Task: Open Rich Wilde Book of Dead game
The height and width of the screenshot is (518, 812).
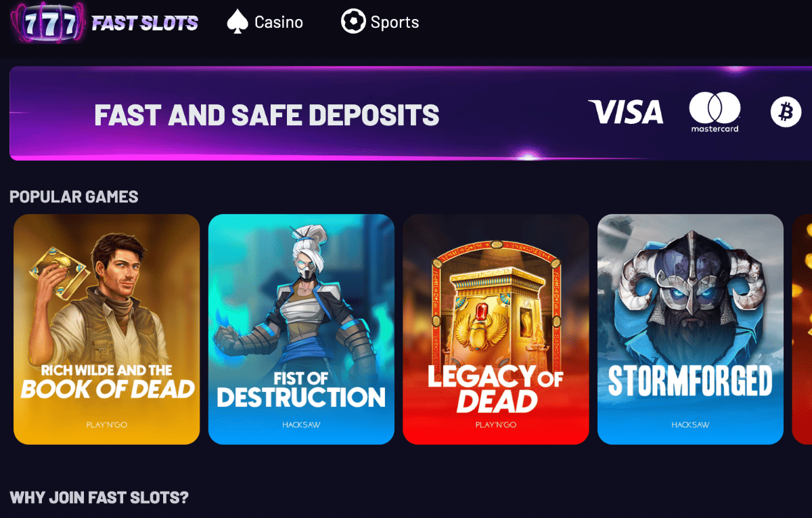Action: point(107,329)
